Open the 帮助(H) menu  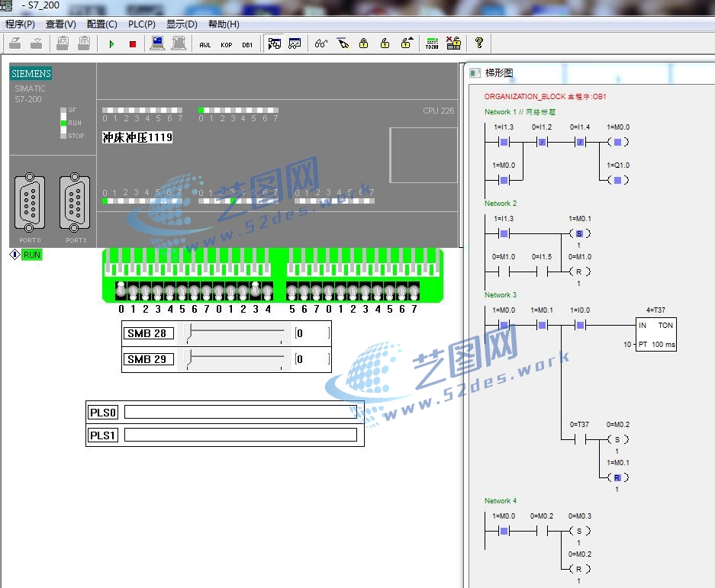pyautogui.click(x=224, y=24)
